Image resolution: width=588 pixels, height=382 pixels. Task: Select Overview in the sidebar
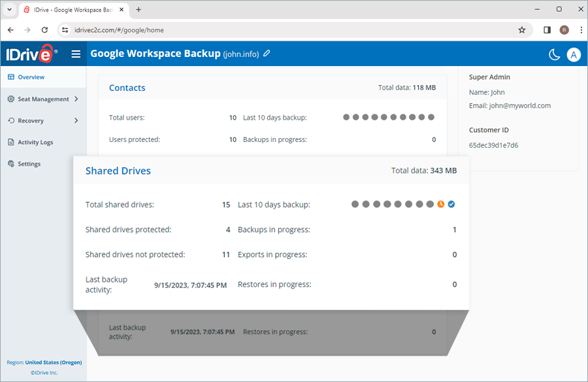pos(31,77)
